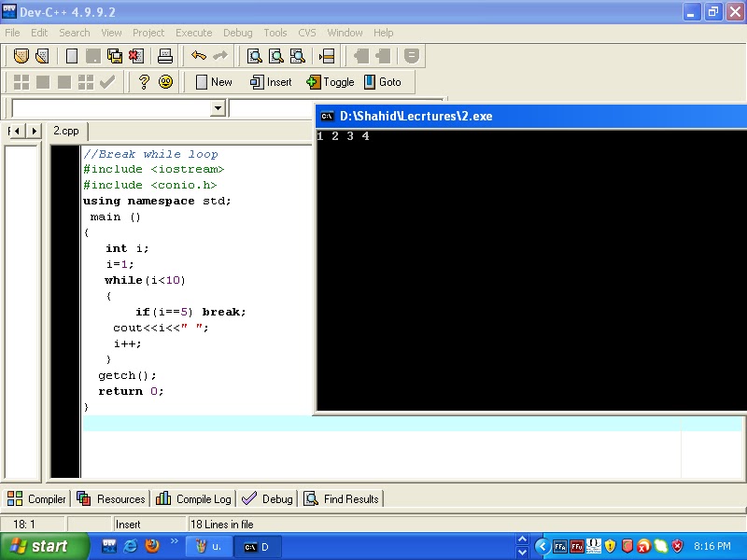This screenshot has height=560, width=747.
Task: Toggle a bookmark with the Toggle button
Action: pos(331,82)
